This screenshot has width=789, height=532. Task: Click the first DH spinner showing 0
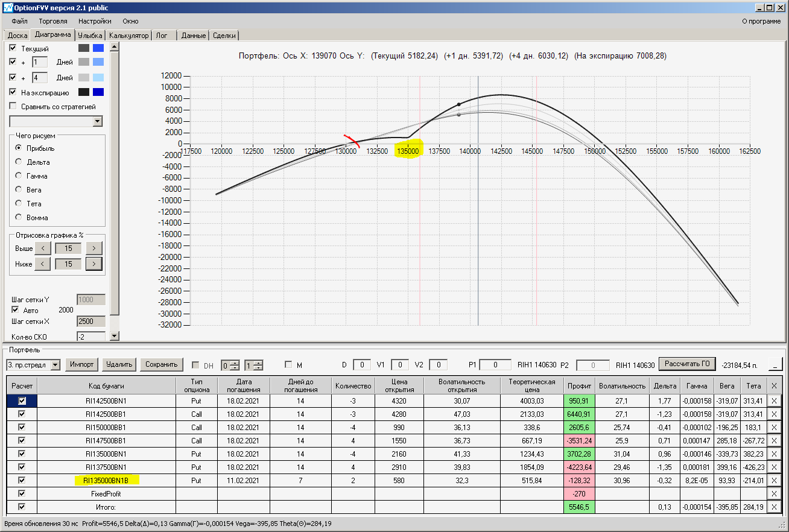tap(230, 365)
